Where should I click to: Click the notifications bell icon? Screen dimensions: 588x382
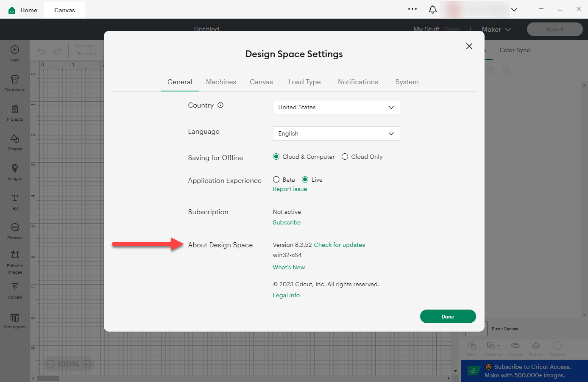point(432,9)
